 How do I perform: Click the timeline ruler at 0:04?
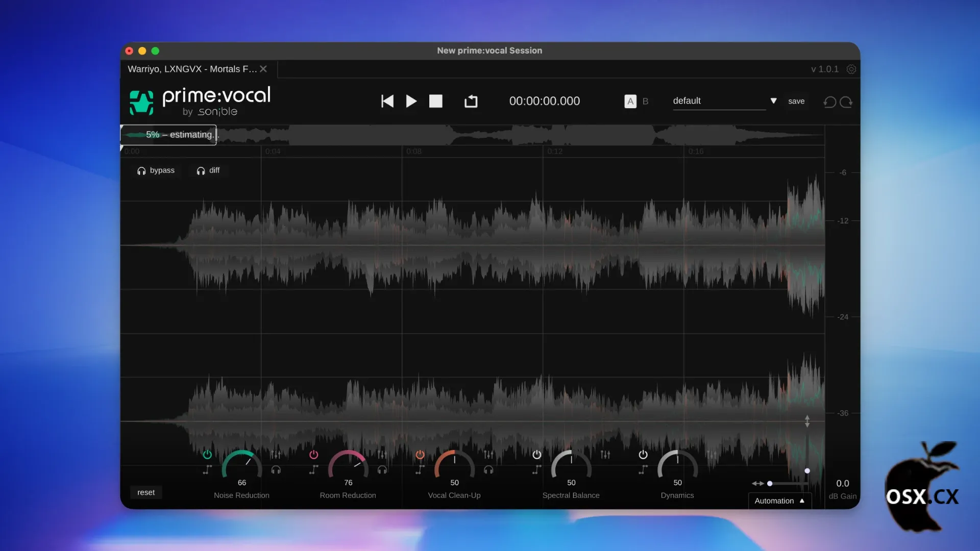point(273,151)
